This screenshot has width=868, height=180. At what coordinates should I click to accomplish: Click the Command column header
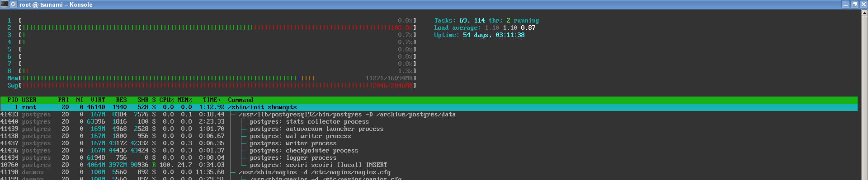241,100
